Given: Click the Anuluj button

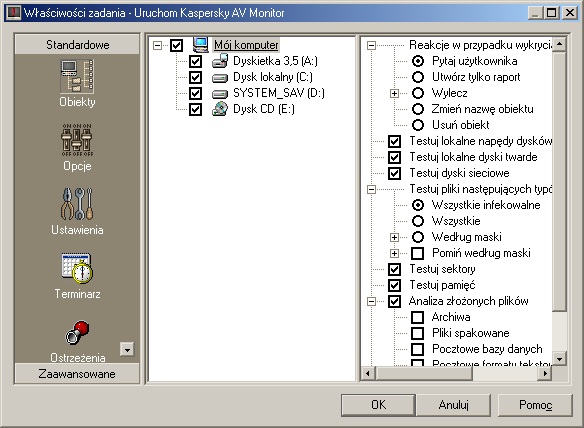Looking at the screenshot, I should point(453,405).
